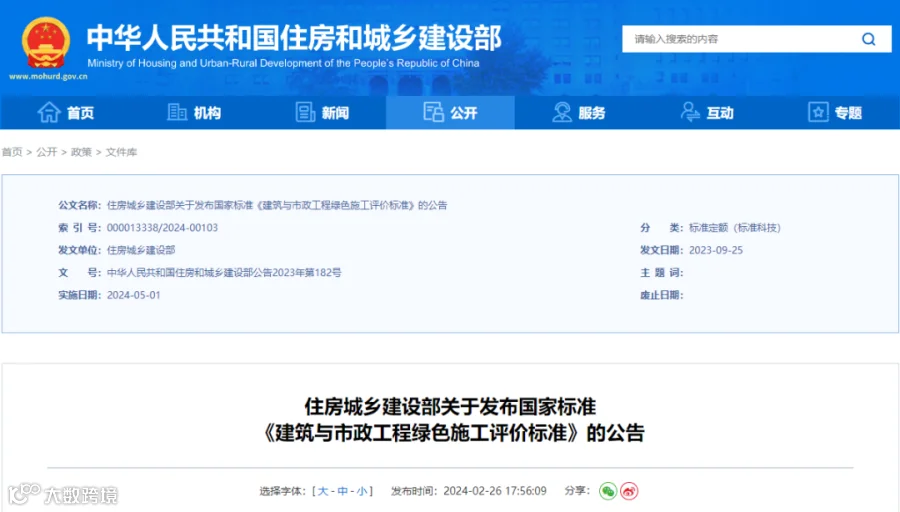Select the 发文日期 value 2023-09-25
900x512 pixels.
(x=716, y=250)
